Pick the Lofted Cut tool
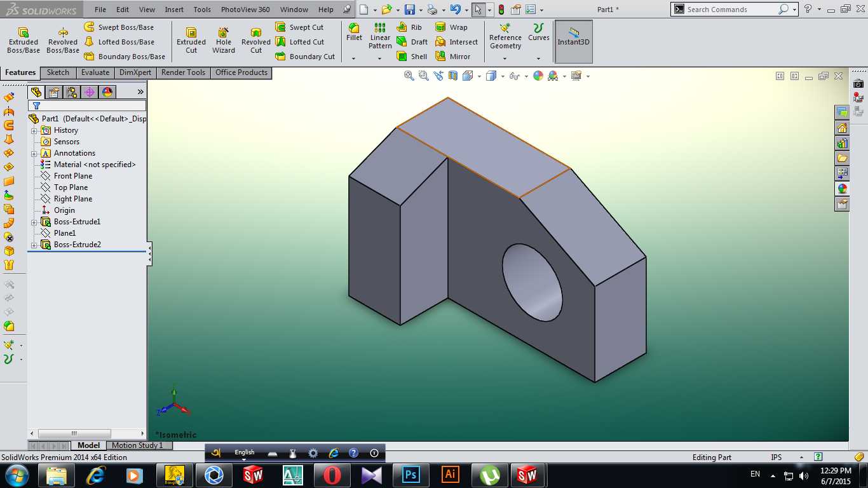Viewport: 868px width, 488px height. click(x=299, y=42)
